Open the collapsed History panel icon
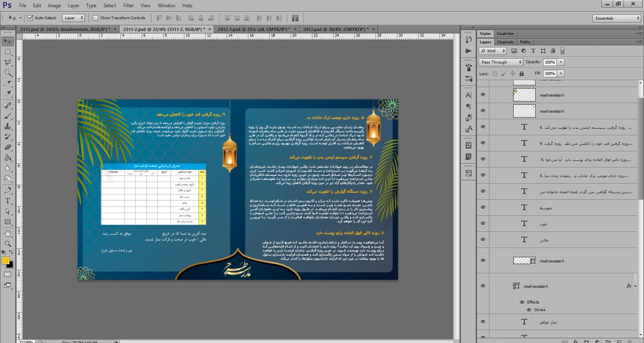 (469, 39)
